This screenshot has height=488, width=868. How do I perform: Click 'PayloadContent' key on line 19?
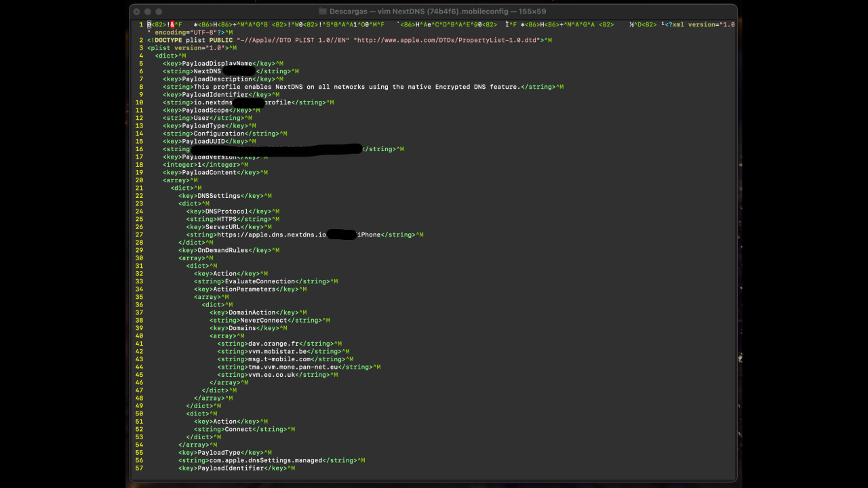tap(210, 173)
